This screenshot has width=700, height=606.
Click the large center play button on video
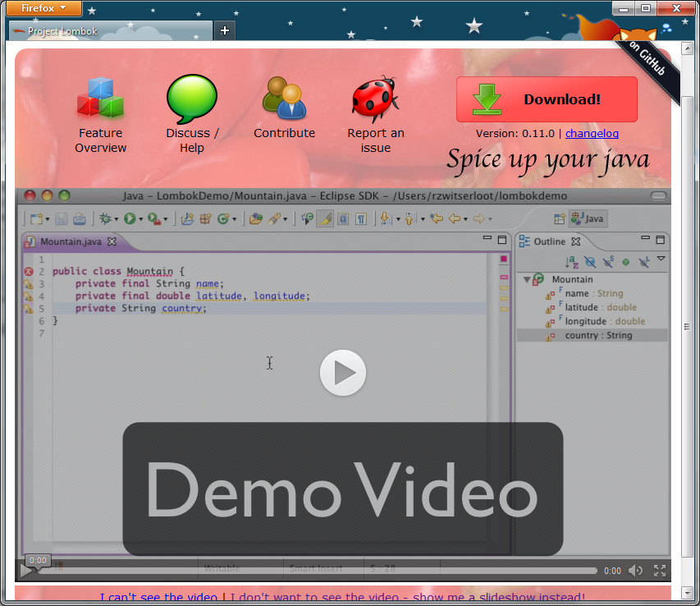(342, 373)
